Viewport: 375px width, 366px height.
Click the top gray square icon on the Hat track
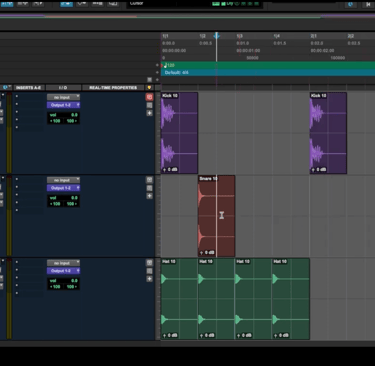click(x=149, y=263)
